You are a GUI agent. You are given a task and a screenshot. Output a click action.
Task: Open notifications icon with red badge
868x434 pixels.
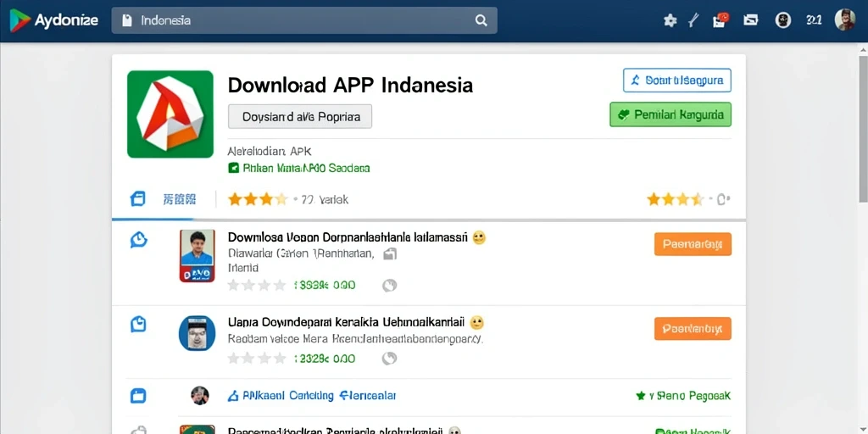(721, 20)
